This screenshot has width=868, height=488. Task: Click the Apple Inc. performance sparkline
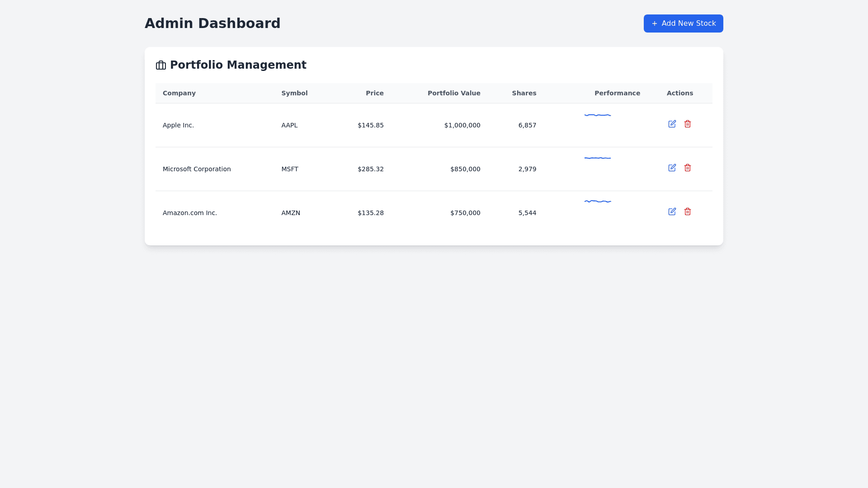click(598, 115)
